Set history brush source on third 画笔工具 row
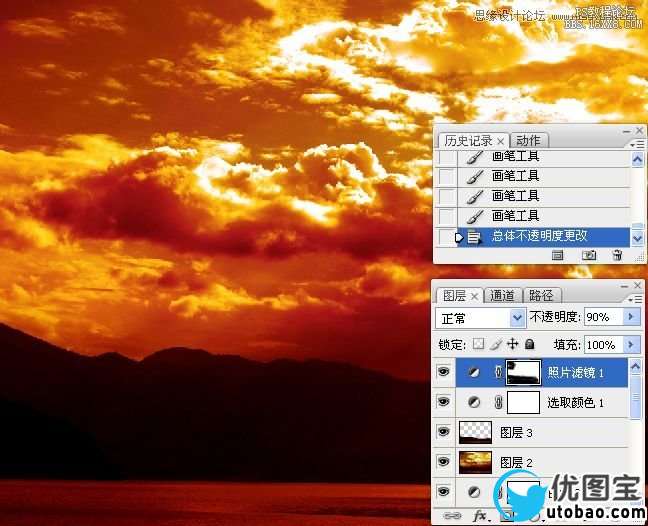This screenshot has width=648, height=526. (x=446, y=197)
